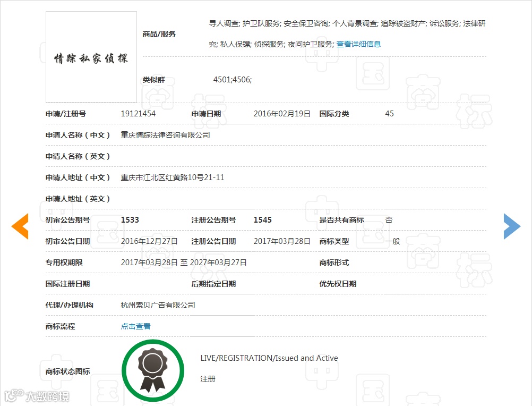Select registration number 19121454

pyautogui.click(x=138, y=114)
